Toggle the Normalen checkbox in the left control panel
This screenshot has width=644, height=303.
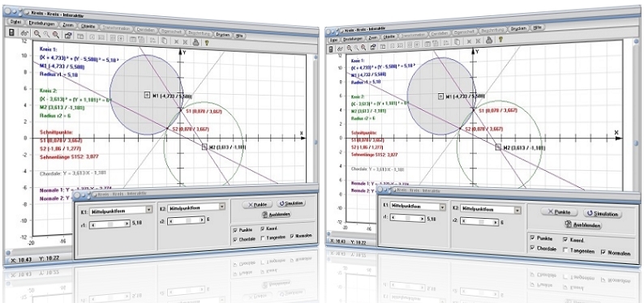(292, 236)
